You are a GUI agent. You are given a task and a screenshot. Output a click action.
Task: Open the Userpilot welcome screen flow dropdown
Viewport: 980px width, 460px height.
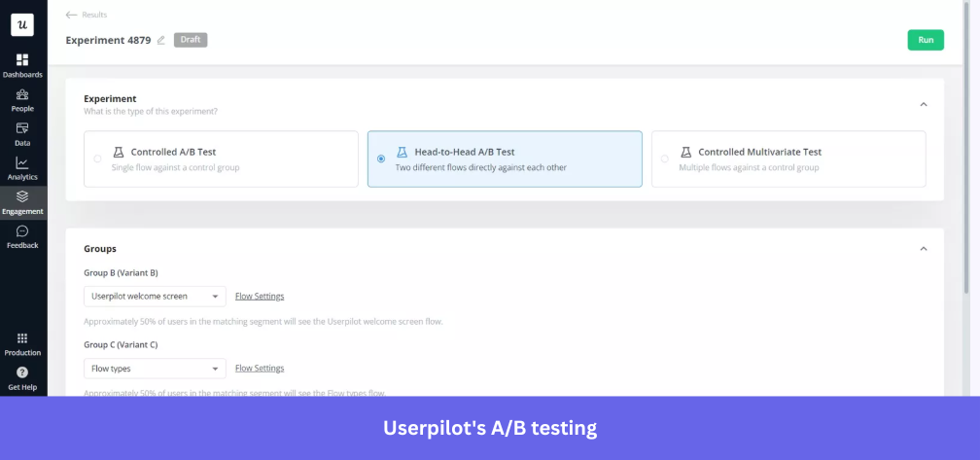pyautogui.click(x=155, y=297)
